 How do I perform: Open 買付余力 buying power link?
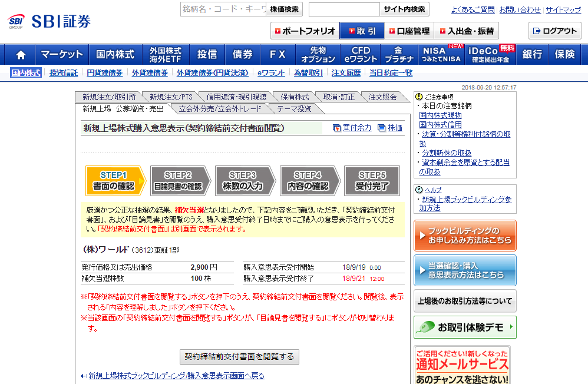coord(352,128)
